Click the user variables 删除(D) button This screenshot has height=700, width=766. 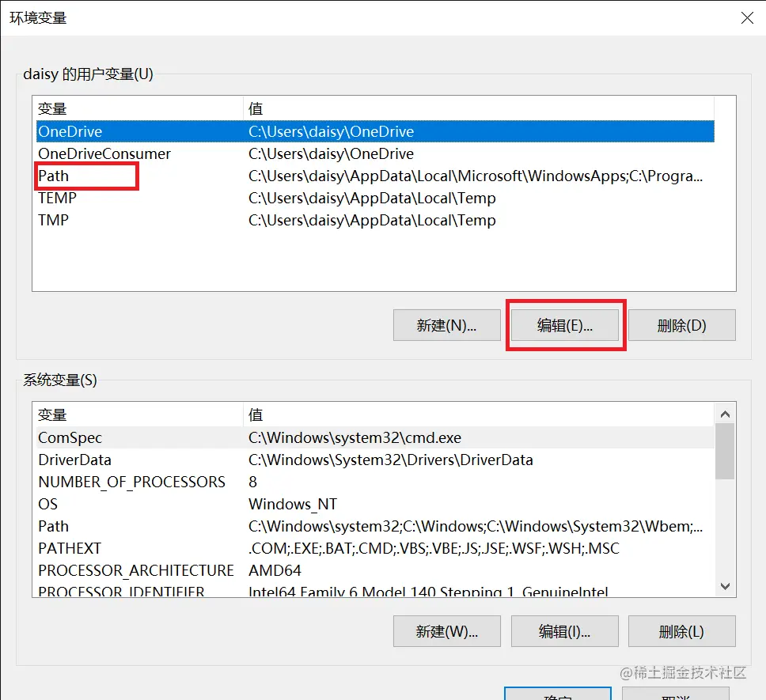coord(682,325)
